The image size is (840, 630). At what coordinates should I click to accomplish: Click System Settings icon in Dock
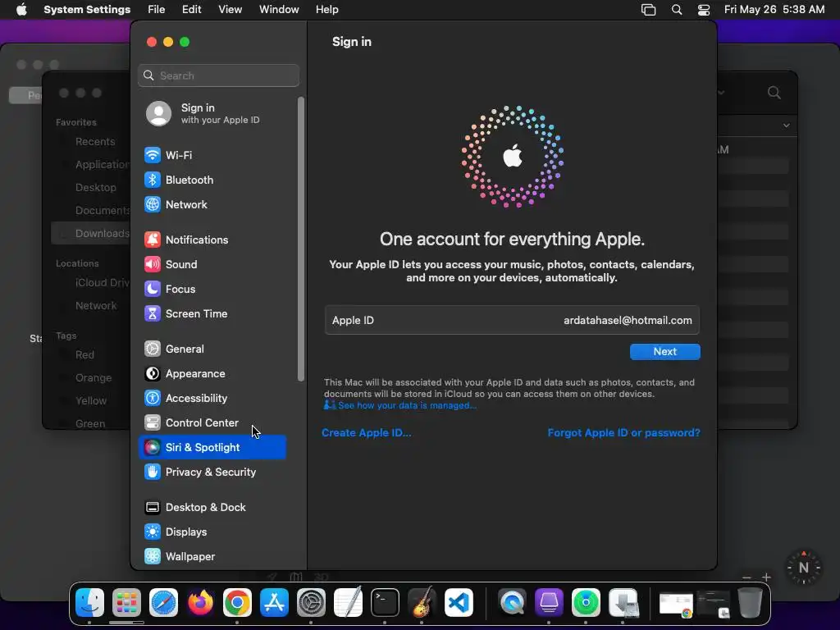point(311,603)
